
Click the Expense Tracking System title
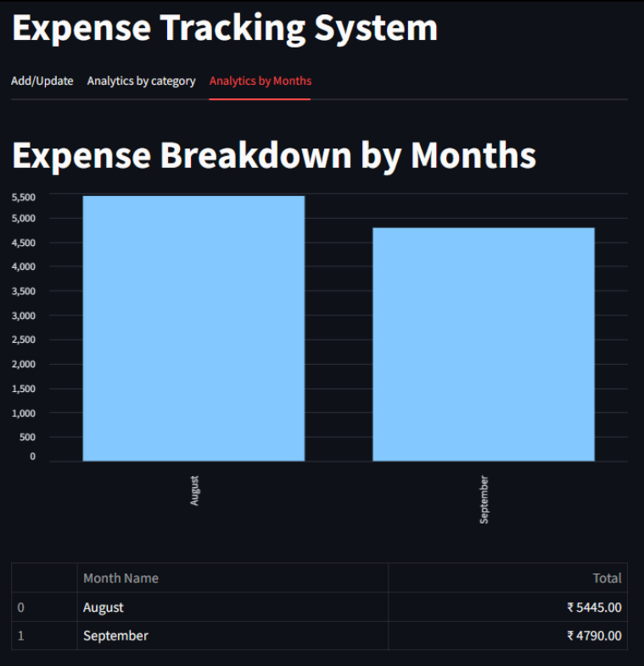pyautogui.click(x=225, y=28)
